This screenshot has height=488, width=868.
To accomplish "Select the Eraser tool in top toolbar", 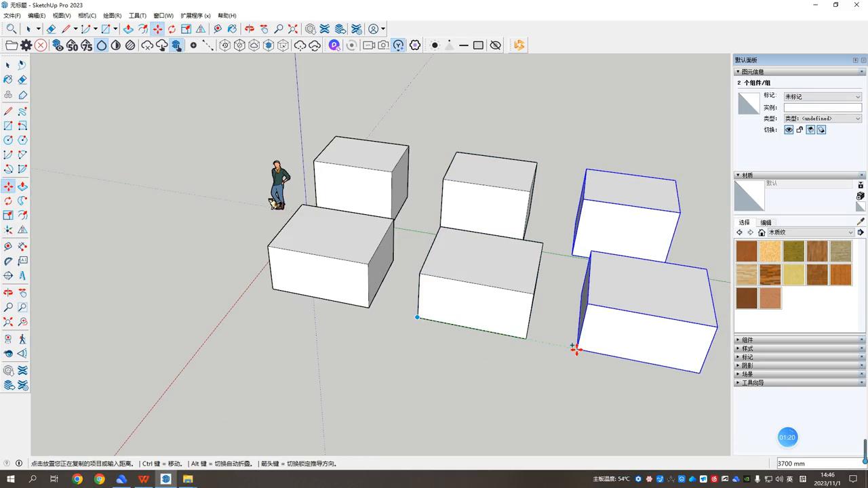I will tap(51, 29).
